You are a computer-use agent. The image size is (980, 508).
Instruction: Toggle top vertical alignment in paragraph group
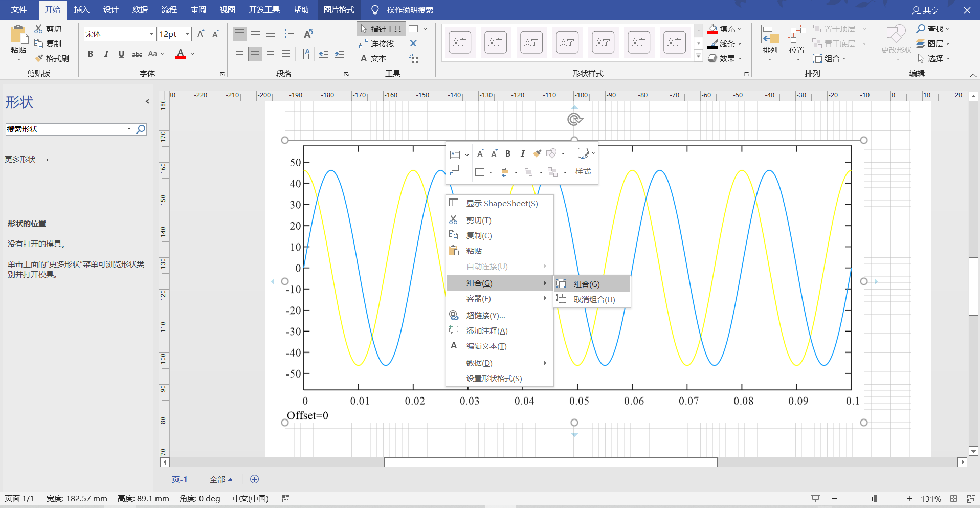(x=240, y=34)
